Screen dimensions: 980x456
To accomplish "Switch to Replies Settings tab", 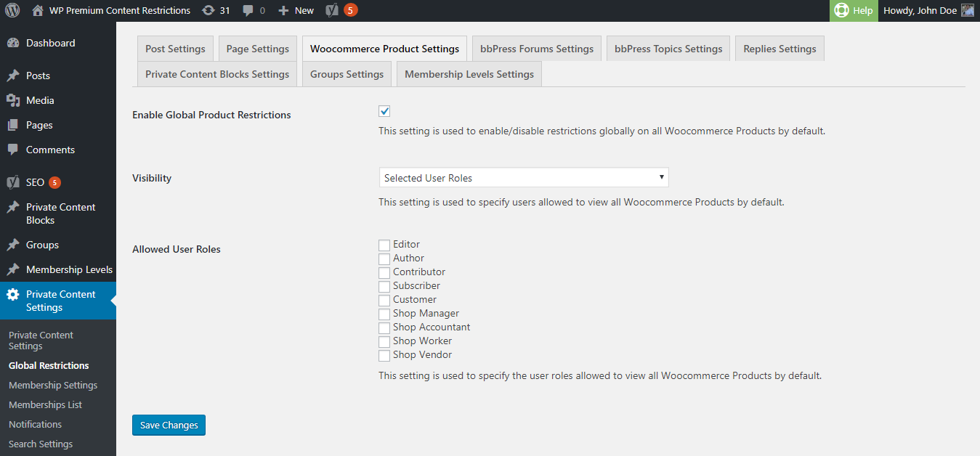I will pos(779,49).
